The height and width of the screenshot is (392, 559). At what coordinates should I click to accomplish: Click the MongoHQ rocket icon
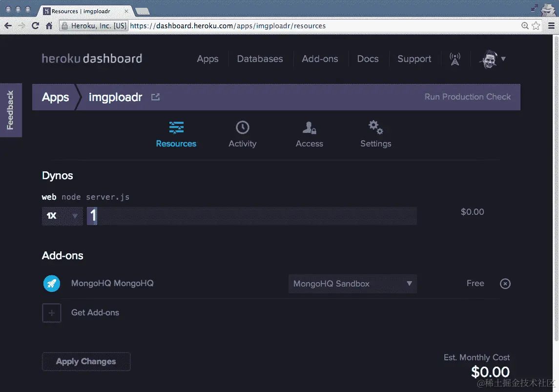point(52,284)
